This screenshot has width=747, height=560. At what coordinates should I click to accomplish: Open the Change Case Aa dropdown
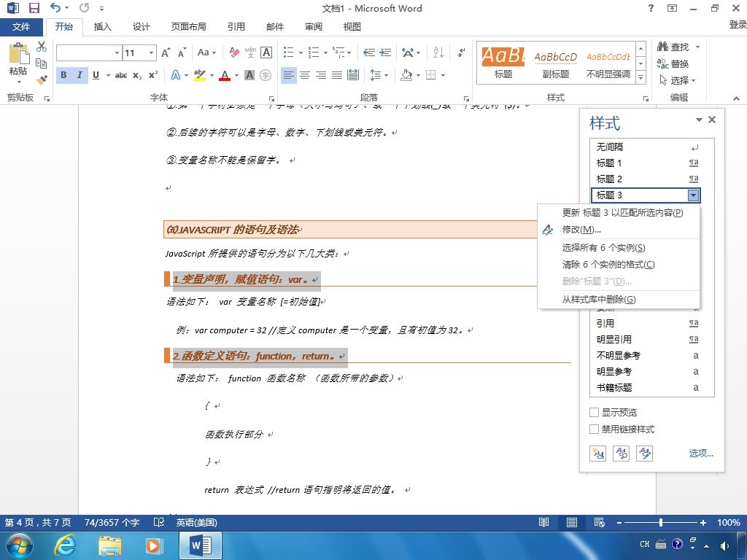coord(206,52)
